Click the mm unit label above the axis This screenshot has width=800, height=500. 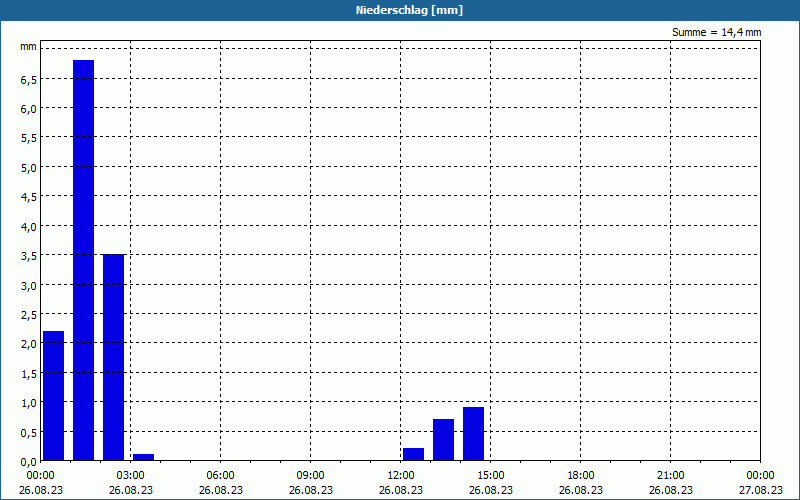pyautogui.click(x=29, y=47)
